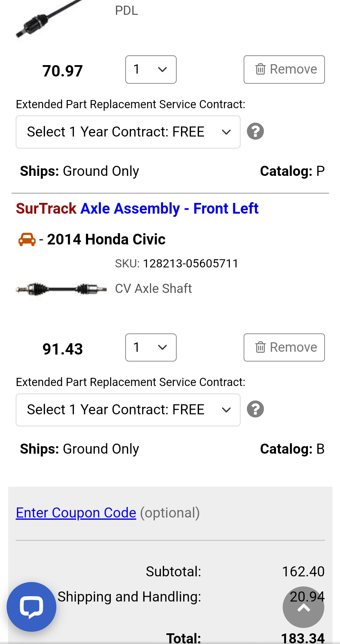
Task: Expand contract dropdown for SurTrack axle
Action: click(128, 410)
